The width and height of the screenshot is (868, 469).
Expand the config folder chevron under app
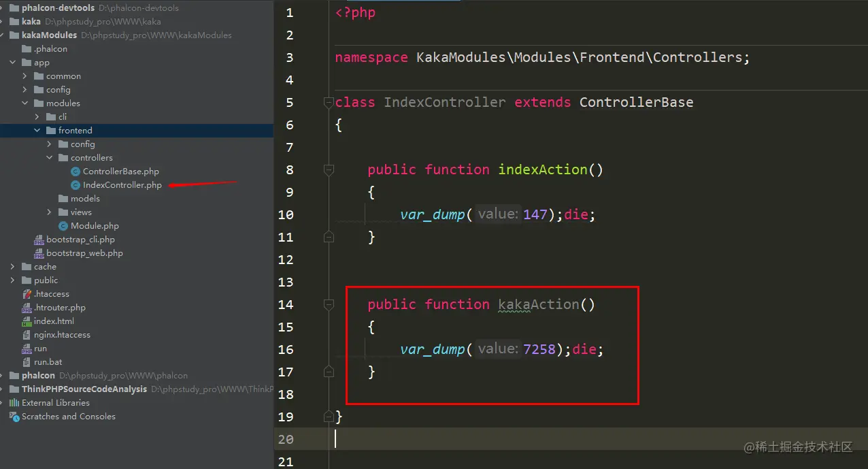coord(25,90)
